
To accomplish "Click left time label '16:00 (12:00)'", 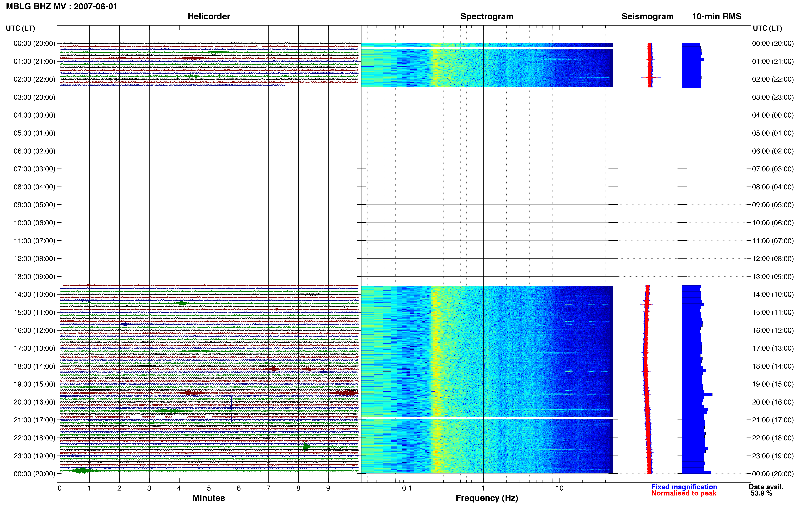I will point(34,330).
